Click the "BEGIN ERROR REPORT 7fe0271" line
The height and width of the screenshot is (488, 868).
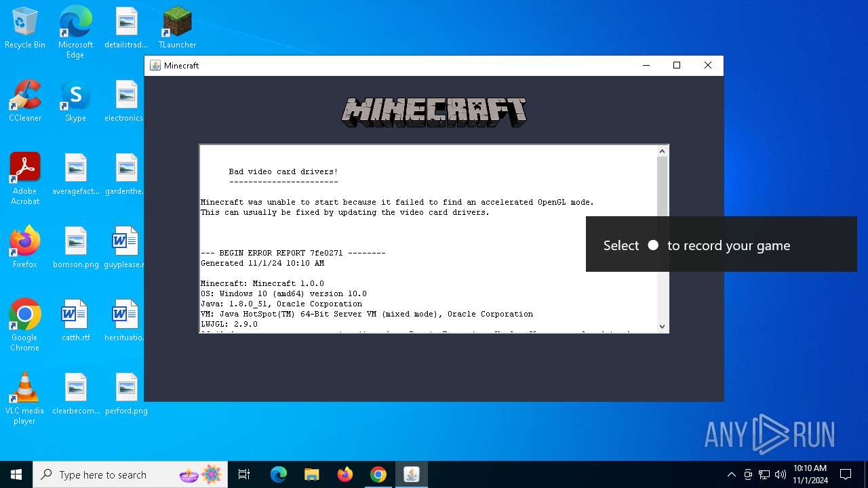[x=293, y=253]
